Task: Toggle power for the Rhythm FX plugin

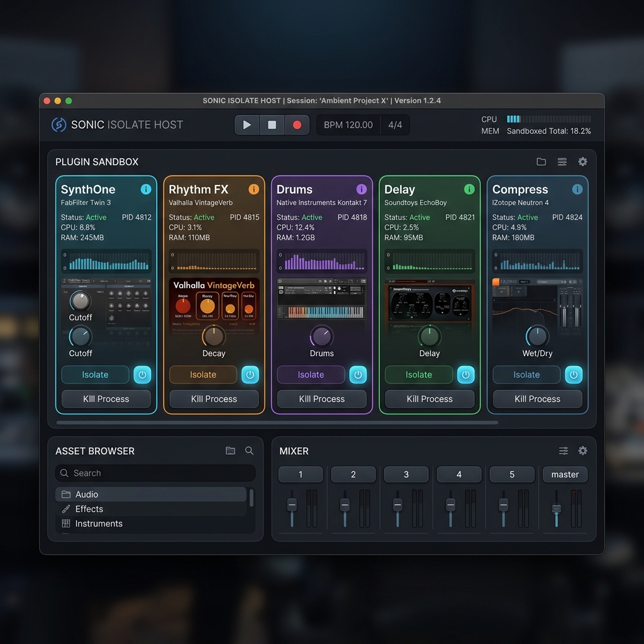Action: pyautogui.click(x=250, y=375)
